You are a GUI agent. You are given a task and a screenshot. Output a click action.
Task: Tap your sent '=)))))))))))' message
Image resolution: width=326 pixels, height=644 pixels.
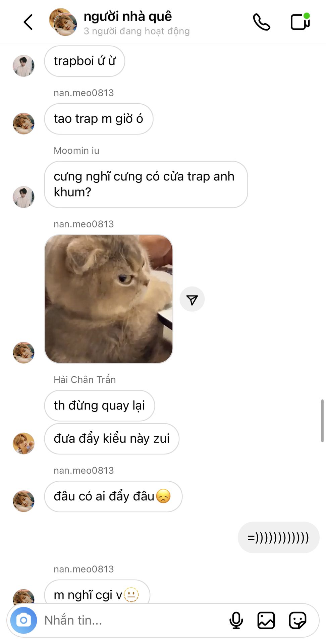click(x=278, y=537)
